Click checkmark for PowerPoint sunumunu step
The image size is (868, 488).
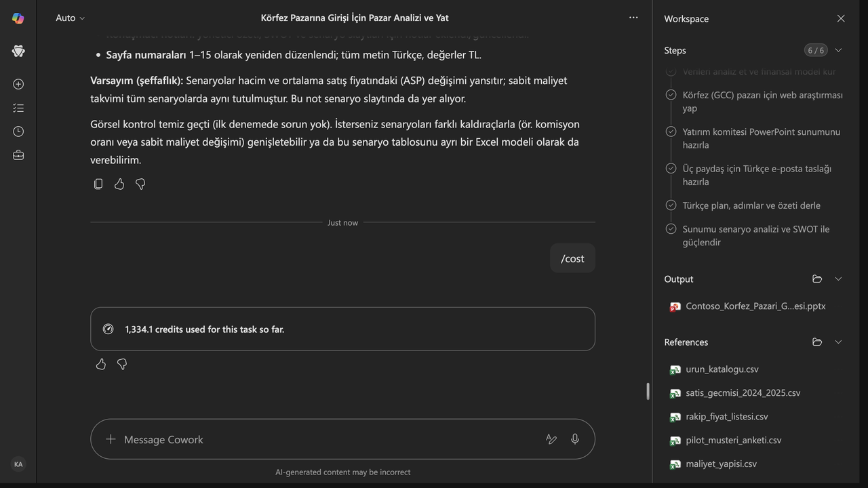tap(671, 131)
